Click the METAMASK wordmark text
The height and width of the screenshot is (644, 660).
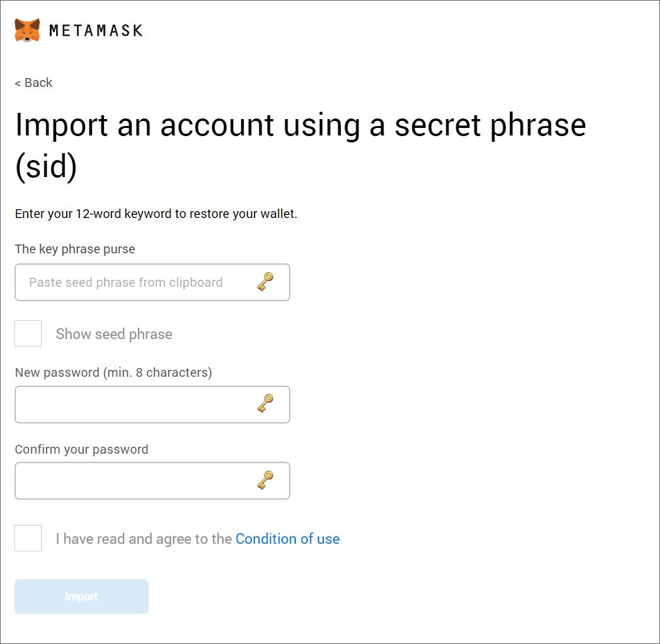coord(96,31)
